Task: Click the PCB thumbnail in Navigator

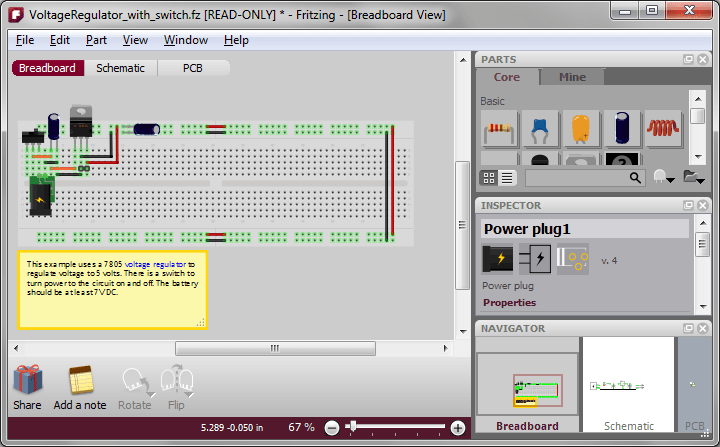Action: [694, 385]
